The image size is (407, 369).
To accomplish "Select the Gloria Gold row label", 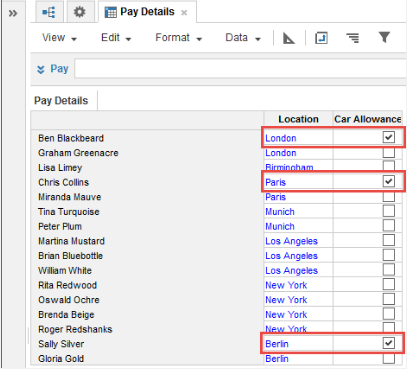I will point(61,359).
